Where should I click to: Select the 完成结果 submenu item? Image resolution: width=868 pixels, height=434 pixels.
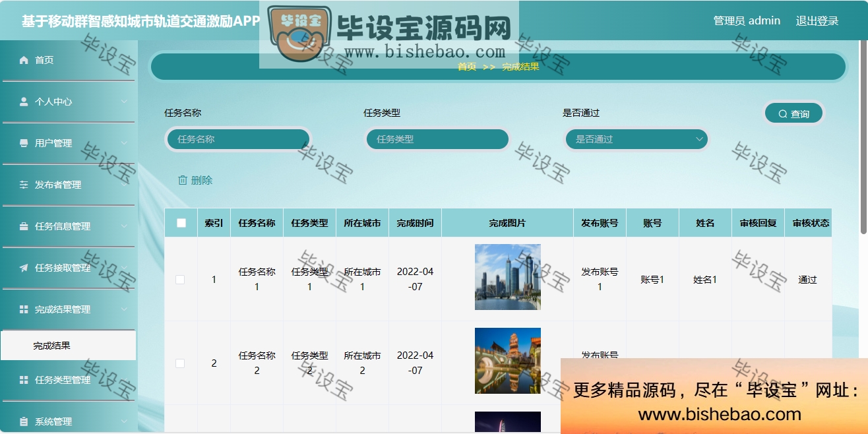69,346
